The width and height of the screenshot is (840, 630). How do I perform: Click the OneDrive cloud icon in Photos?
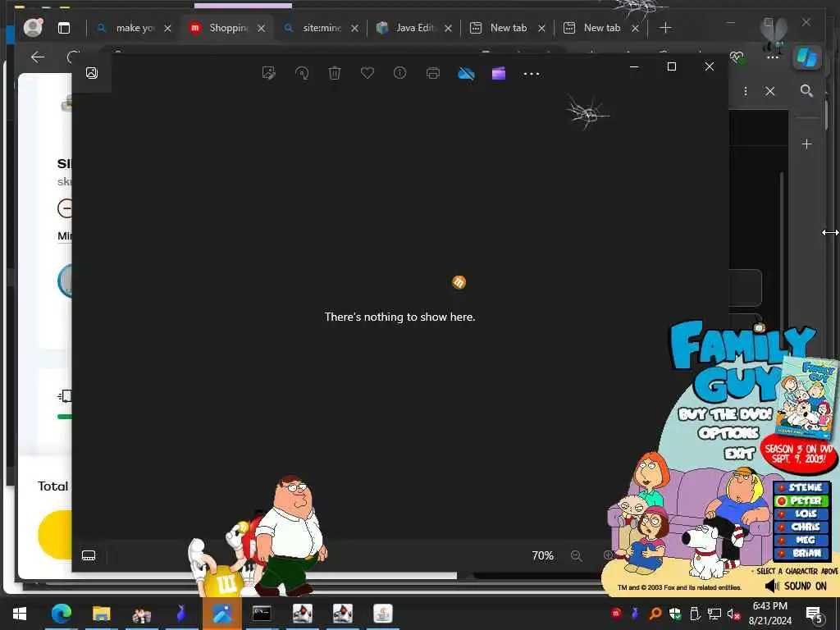pos(466,73)
